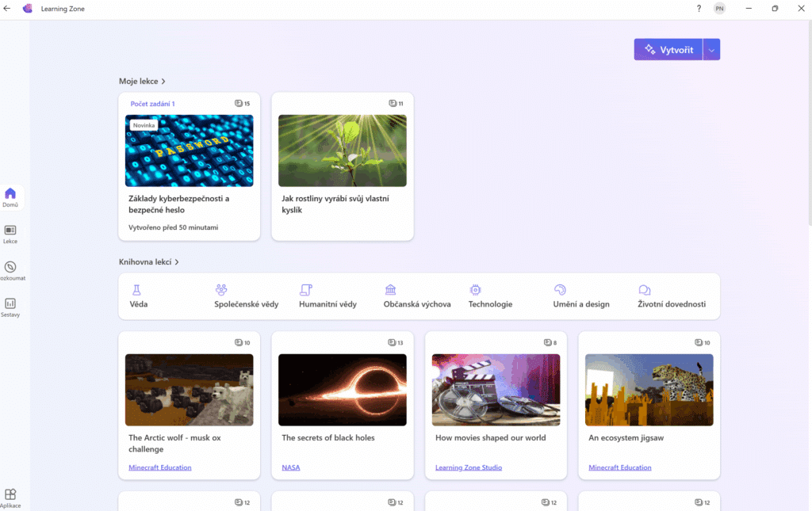Open the Aplikace apps icon

(x=10, y=498)
